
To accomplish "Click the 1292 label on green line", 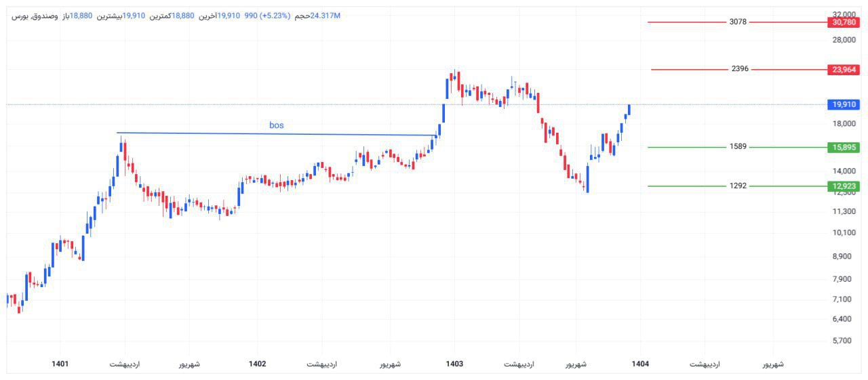I will pyautogui.click(x=738, y=186).
